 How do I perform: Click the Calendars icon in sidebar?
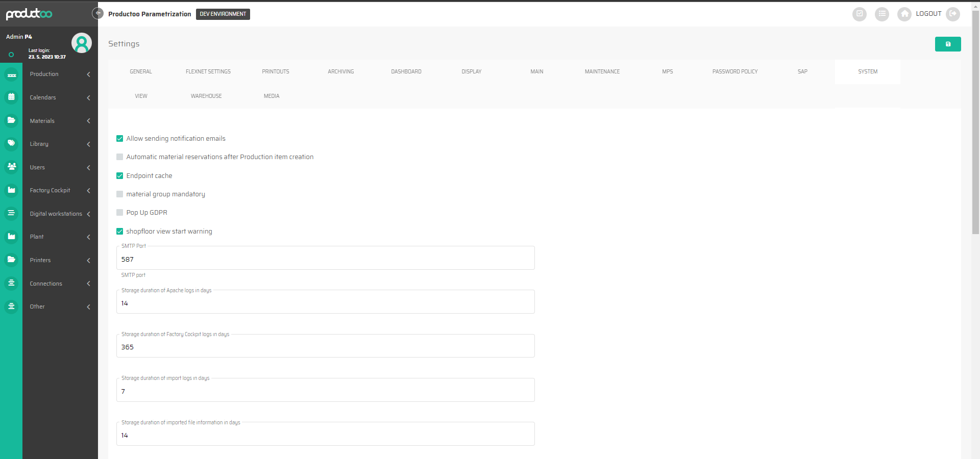coord(11,97)
